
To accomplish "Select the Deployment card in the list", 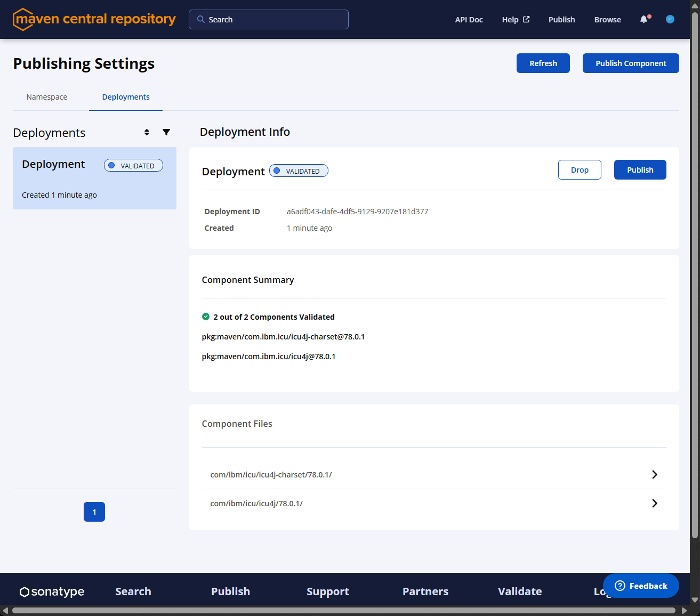I will coord(94,178).
